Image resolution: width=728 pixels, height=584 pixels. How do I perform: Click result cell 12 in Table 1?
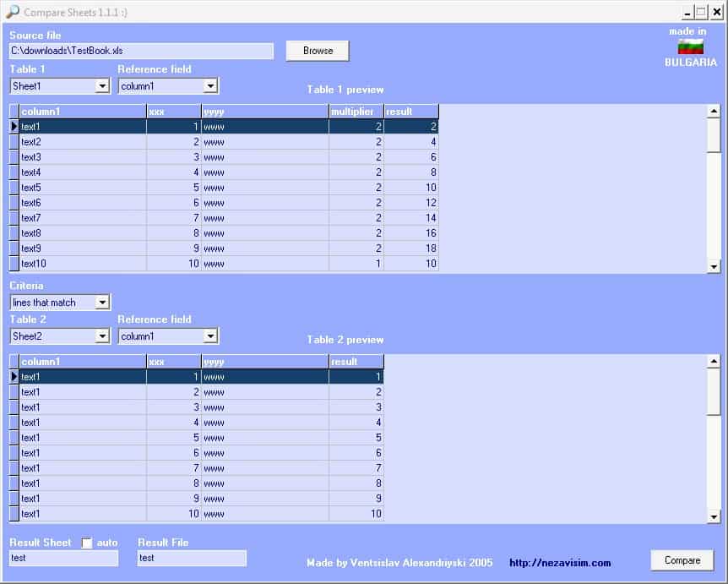(411, 203)
